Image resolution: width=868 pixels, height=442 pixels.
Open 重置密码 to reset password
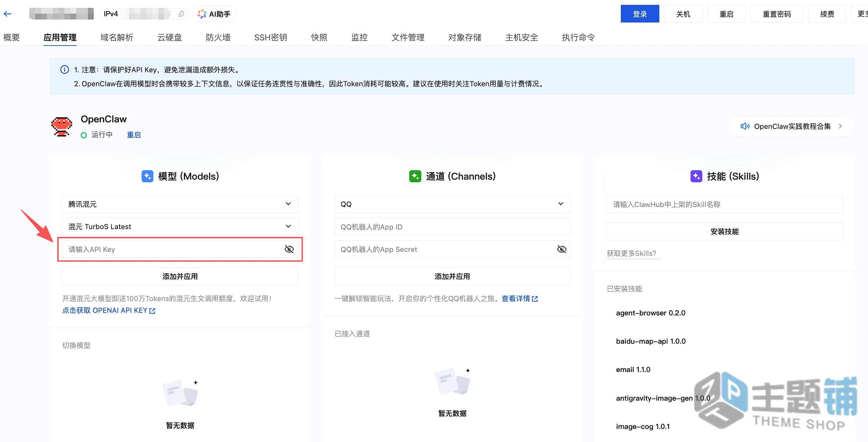tap(776, 14)
